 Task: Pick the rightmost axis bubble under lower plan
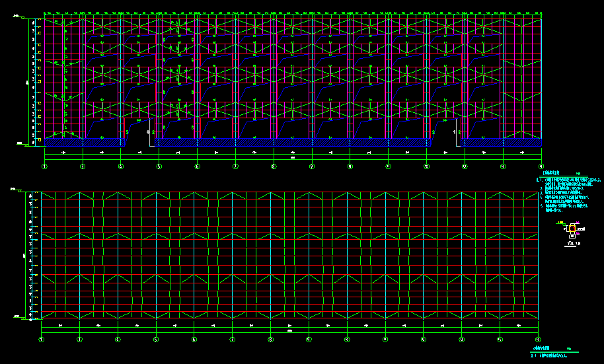538,340
